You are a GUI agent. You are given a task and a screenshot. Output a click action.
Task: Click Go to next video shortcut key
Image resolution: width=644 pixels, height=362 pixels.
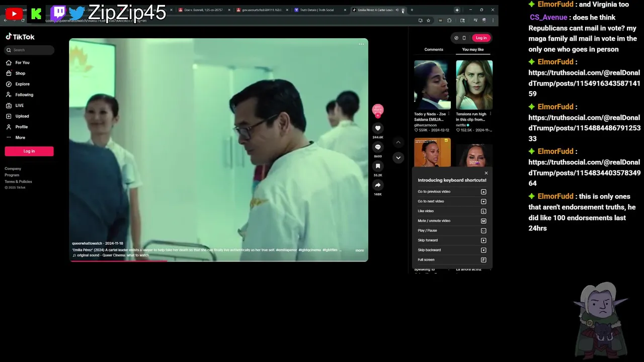tap(484, 201)
